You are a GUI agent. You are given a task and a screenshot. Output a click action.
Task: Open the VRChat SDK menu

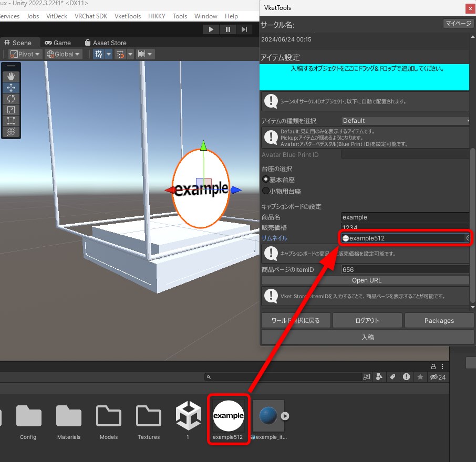click(x=90, y=16)
